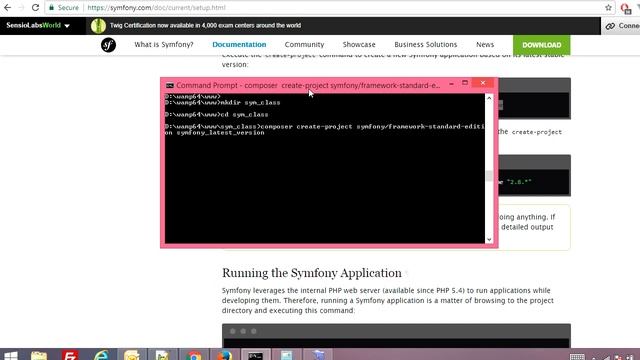Image resolution: width=640 pixels, height=360 pixels.
Task: Minimize the Command Prompt window
Action: point(451,84)
